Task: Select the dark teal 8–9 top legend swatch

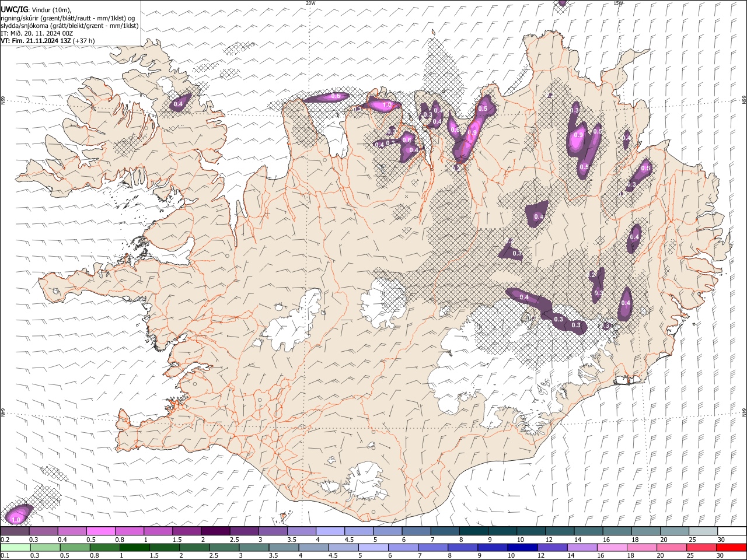Action: tap(474, 531)
